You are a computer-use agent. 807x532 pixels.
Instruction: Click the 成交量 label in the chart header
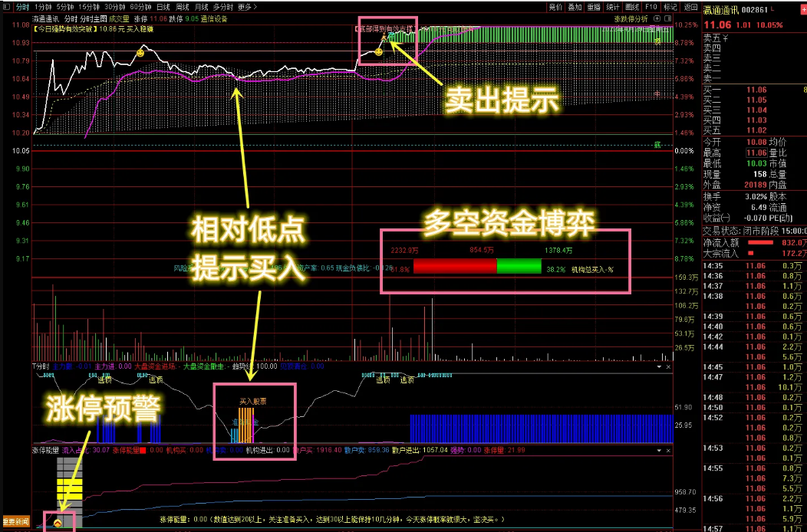(x=119, y=19)
